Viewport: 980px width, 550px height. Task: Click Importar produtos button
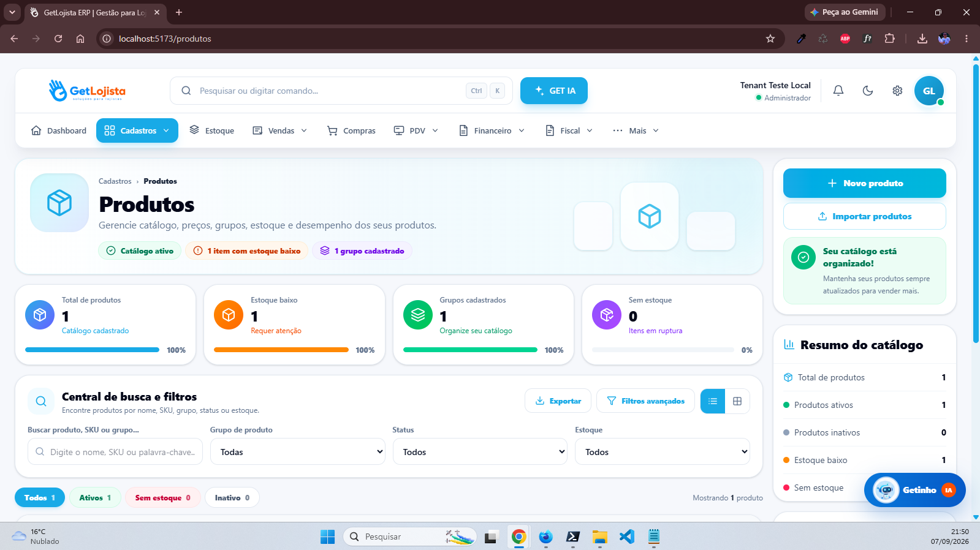point(865,216)
